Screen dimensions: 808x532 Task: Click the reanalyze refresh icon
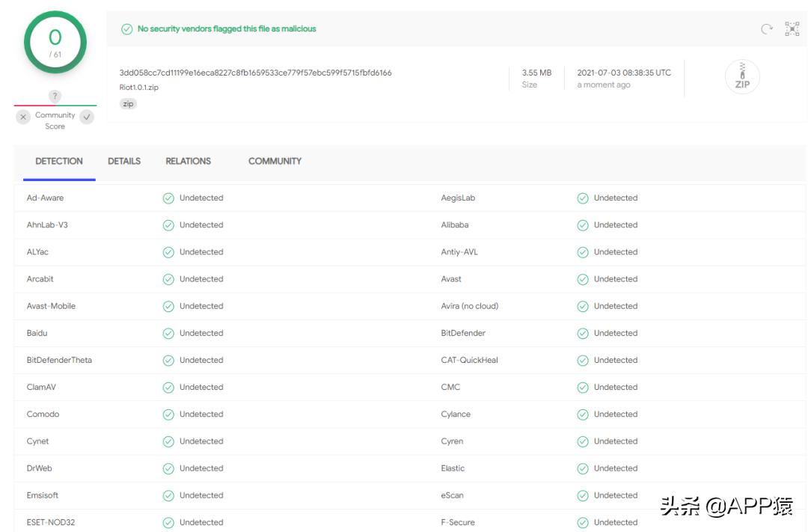[x=767, y=29]
